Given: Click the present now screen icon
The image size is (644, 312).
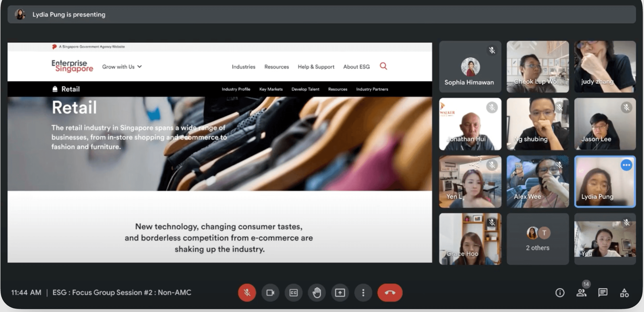Looking at the screenshot, I should (340, 293).
